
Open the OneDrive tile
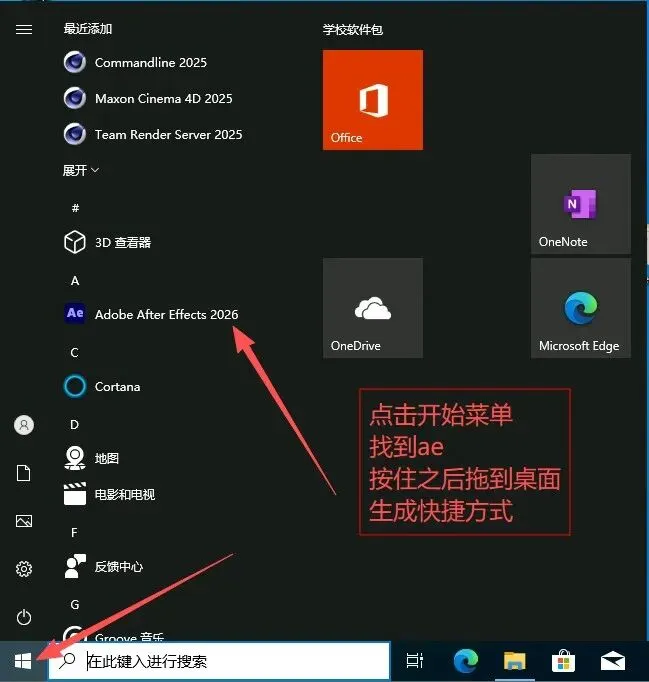[373, 308]
